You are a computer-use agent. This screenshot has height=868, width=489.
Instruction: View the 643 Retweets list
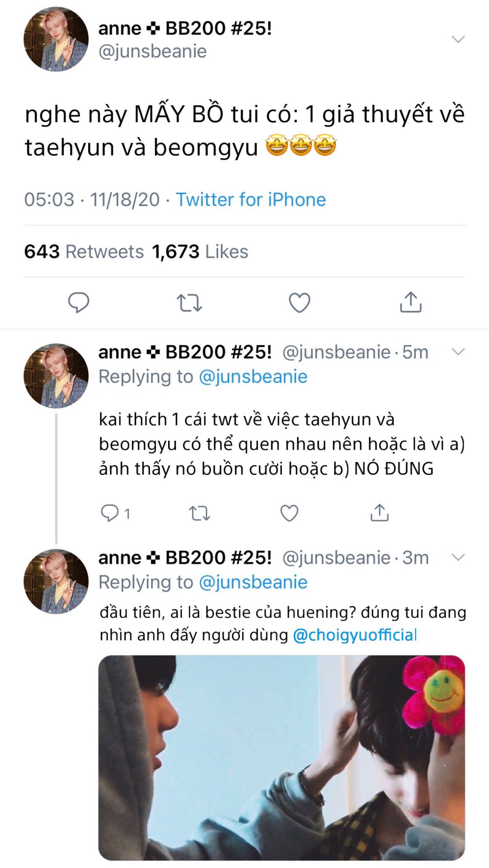coord(84,251)
